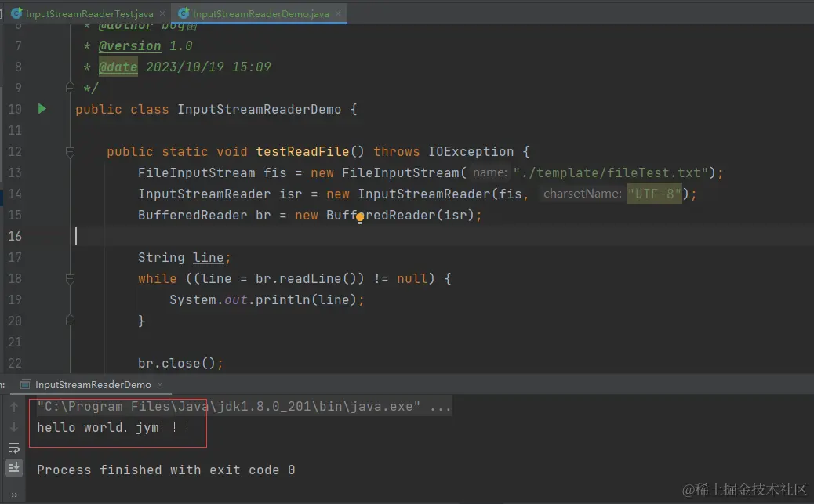The width and height of the screenshot is (814, 504).
Task: Click the Java class icon on InputStreamReaderDemo tab
Action: (184, 13)
